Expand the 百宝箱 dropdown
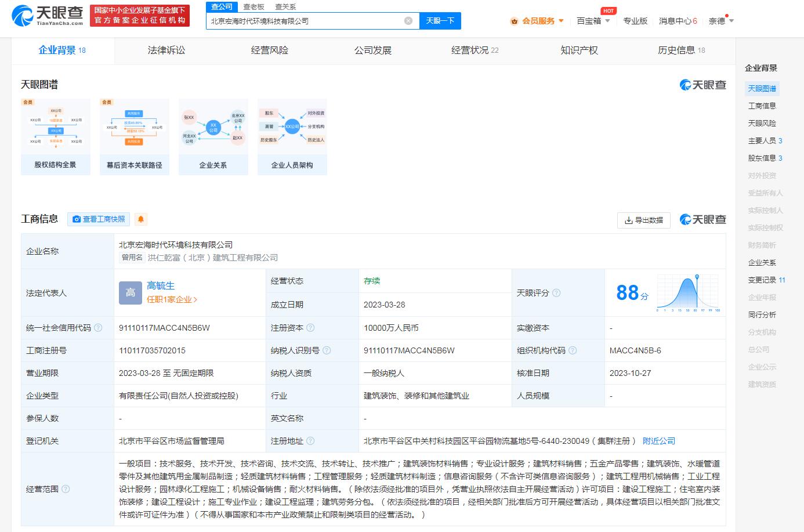 607,21
